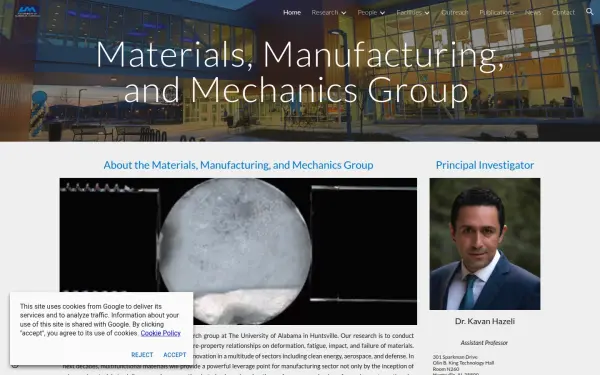Viewport: 600px width, 375px height.
Task: Click Dr. Kavan Hazeli's portrait photo
Action: pos(485,244)
